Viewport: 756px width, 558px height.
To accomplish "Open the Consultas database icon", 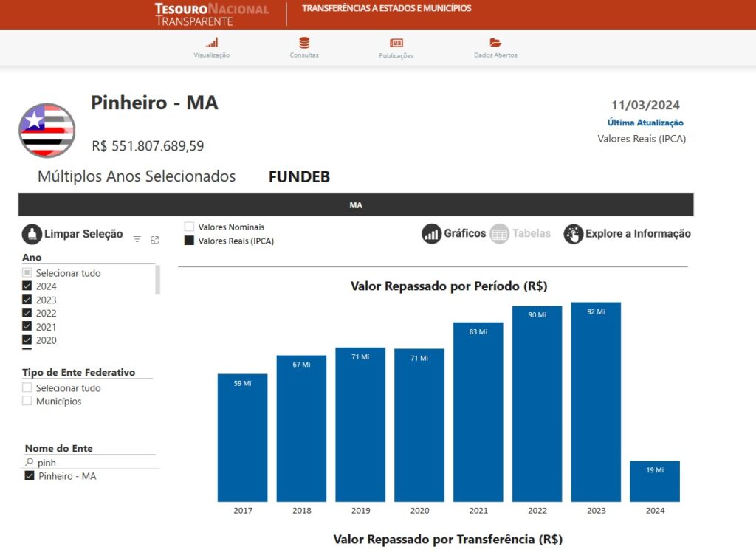I will pyautogui.click(x=304, y=43).
